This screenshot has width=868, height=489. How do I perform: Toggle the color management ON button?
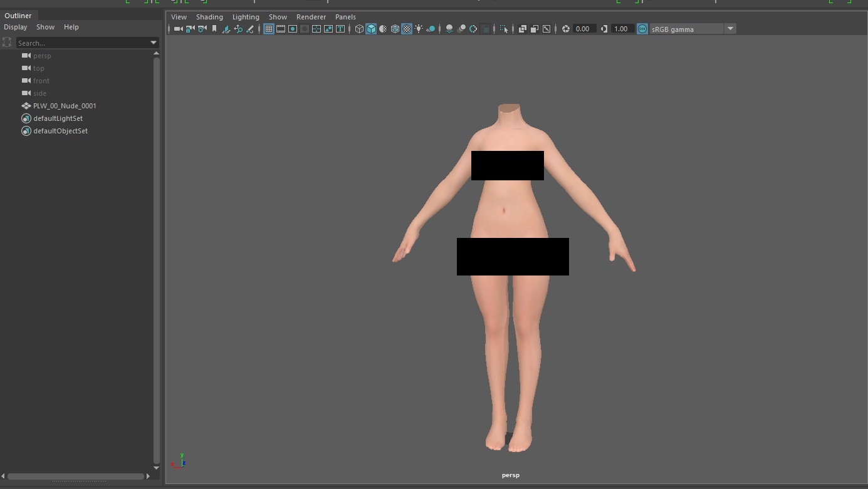(x=642, y=29)
